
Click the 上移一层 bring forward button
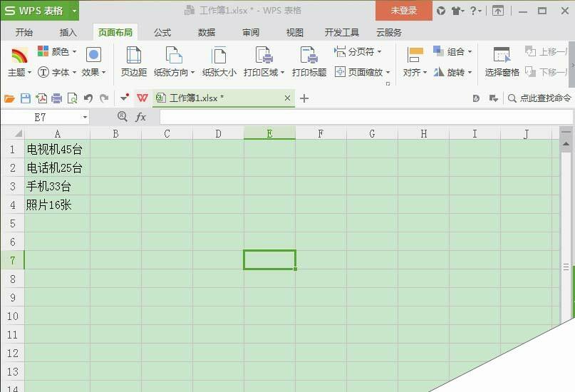click(x=546, y=52)
